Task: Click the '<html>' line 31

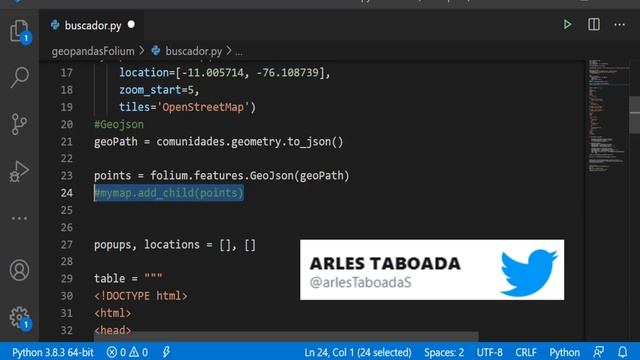Action: tap(113, 313)
